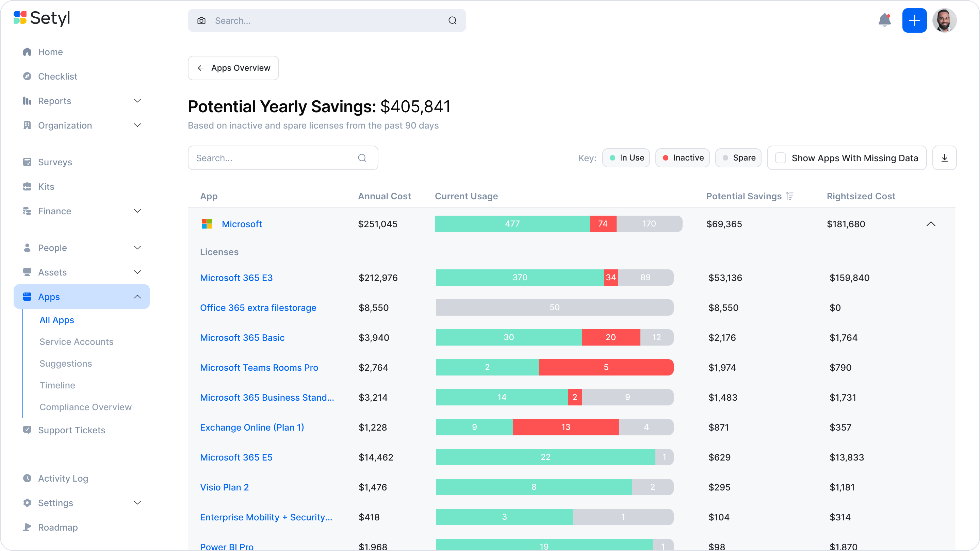This screenshot has width=980, height=551.
Task: Open Support Tickets from sidebar
Action: (71, 430)
